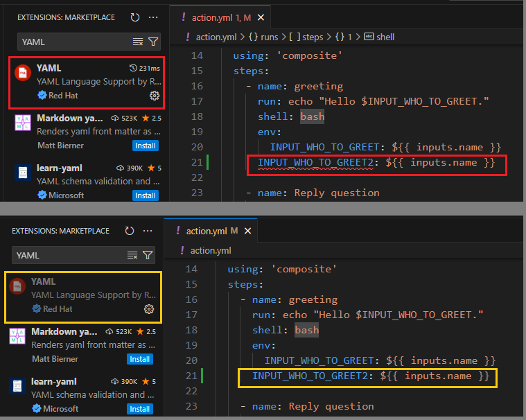Open filter extensions menu in bottom panel
Viewport: 526px width, 420px height.
click(x=148, y=255)
